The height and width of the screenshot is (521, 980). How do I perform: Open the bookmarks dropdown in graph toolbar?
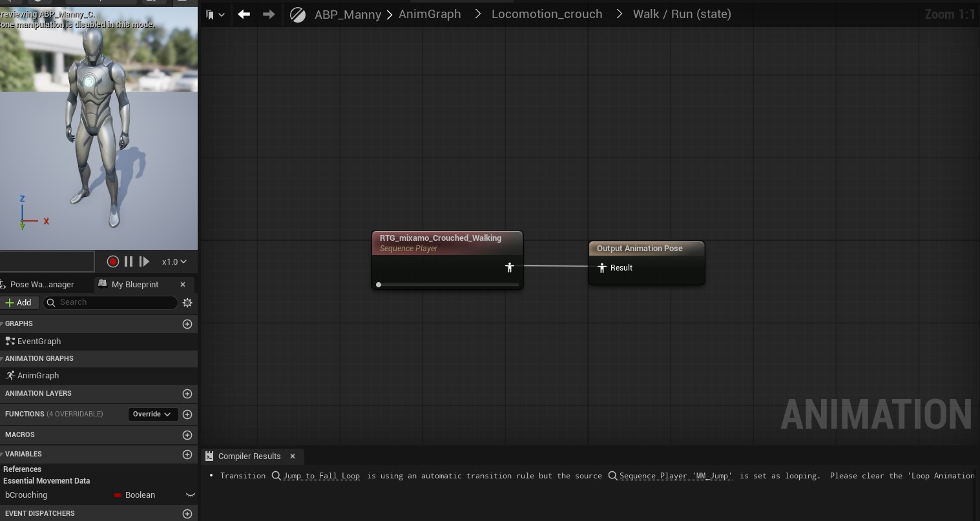point(215,14)
